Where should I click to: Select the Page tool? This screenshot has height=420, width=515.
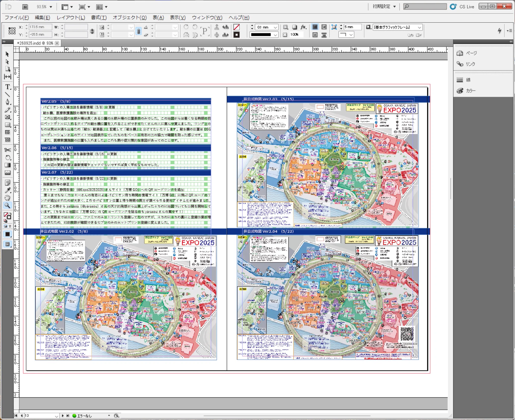(8, 69)
